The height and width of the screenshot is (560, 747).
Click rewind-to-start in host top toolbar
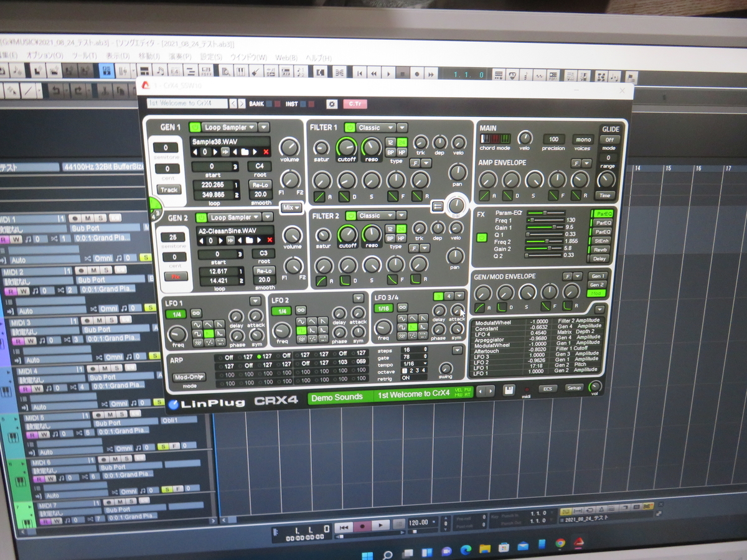coord(359,73)
